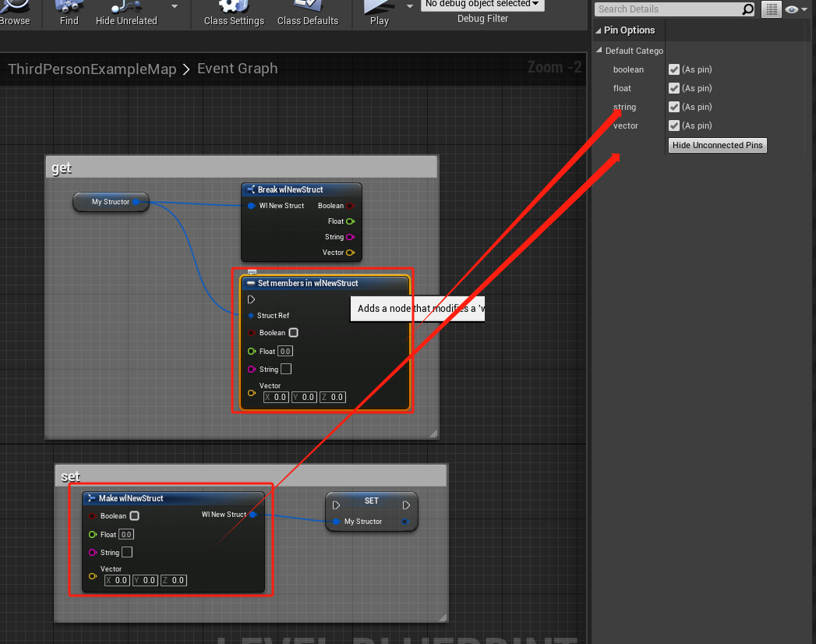This screenshot has height=644, width=816.
Task: Click Boolean input pin on Make node
Action: click(x=93, y=516)
